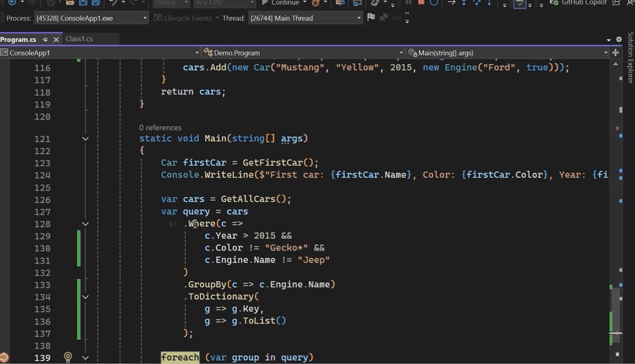Click the '0 references' CodeLens link

coord(160,127)
